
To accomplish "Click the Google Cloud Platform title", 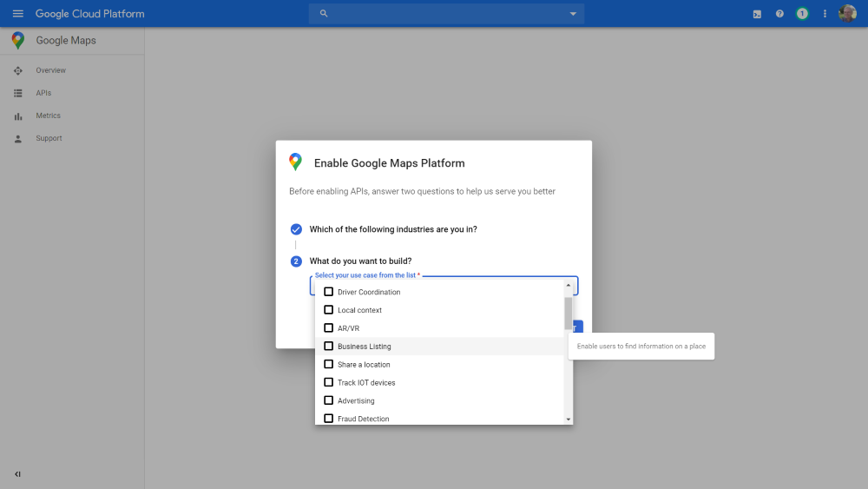I will [x=89, y=14].
